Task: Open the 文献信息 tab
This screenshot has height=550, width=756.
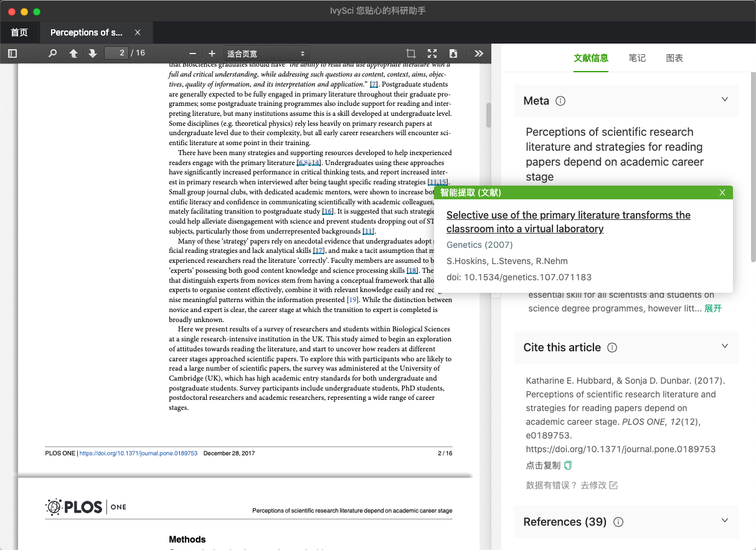Action: pos(591,58)
